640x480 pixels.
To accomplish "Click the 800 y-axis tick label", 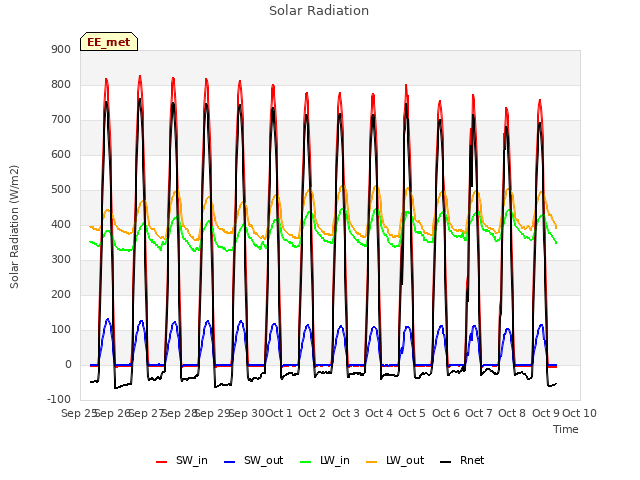I will [61, 84].
